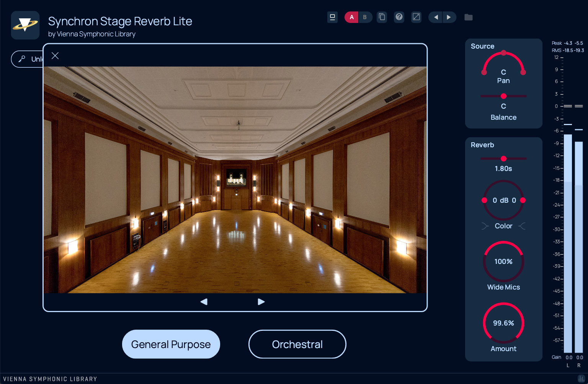Show next stage photo with right arrow
The height and width of the screenshot is (384, 588).
tap(261, 302)
